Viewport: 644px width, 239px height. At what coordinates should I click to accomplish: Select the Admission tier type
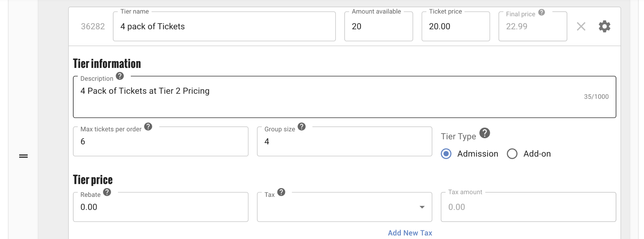pos(446,154)
